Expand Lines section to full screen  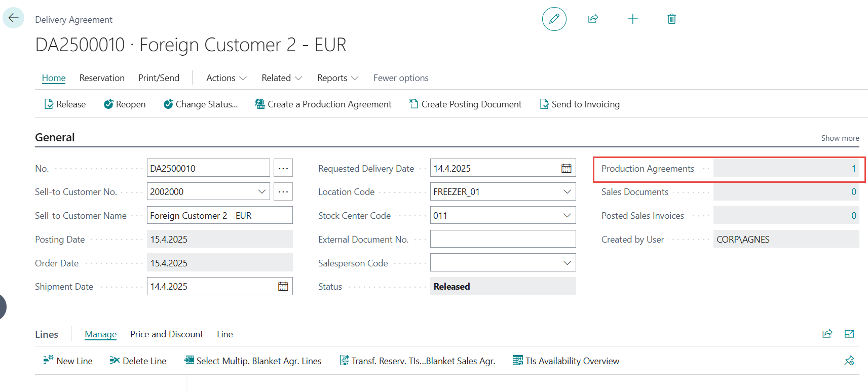pos(849,334)
